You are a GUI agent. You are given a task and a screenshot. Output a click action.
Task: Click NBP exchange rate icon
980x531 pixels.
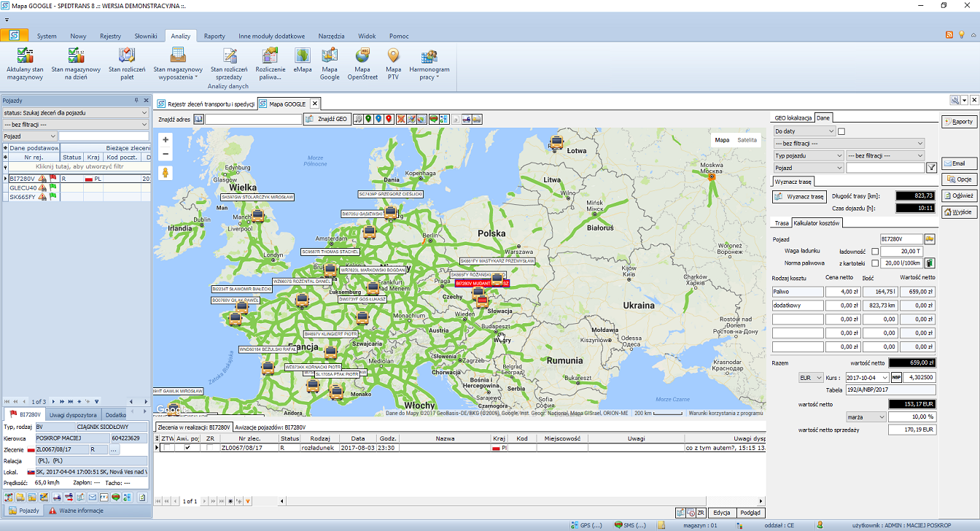896,378
